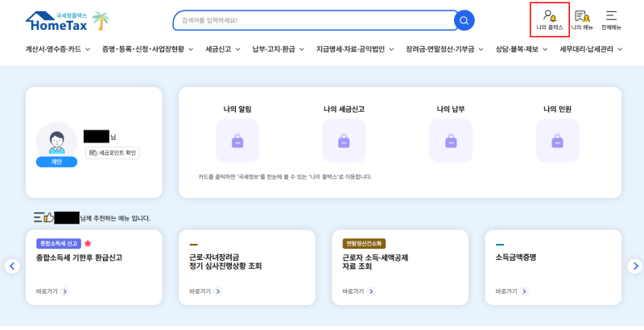
Task: Click lock icon under 나의 세금신고
Action: coord(344,141)
